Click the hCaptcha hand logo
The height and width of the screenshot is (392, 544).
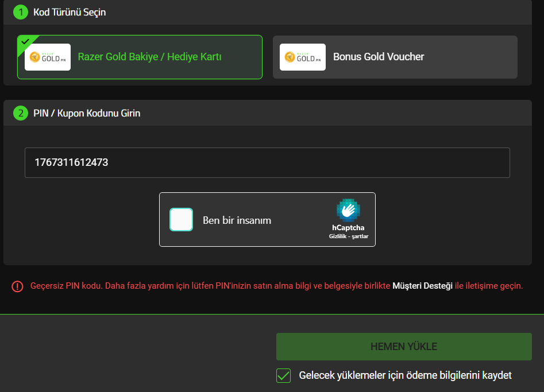click(348, 210)
